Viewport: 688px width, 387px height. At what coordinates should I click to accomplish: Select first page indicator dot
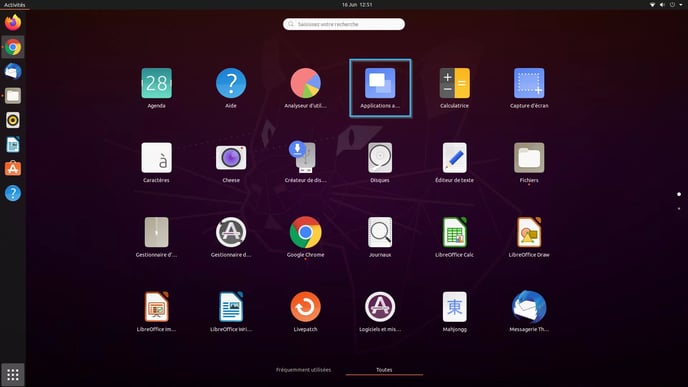[x=679, y=194]
